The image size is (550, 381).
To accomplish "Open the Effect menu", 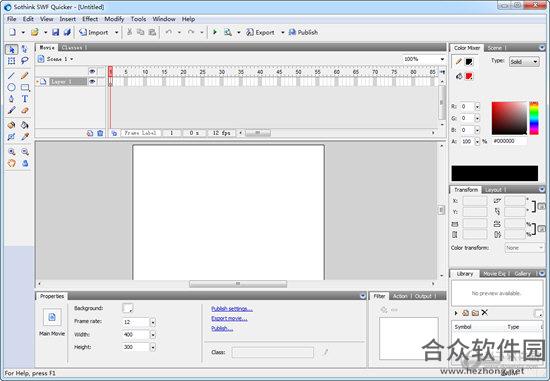I will click(x=90, y=19).
